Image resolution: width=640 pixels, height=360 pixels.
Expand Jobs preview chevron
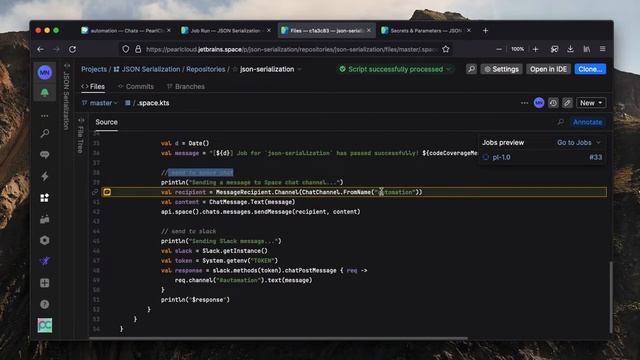[598, 142]
